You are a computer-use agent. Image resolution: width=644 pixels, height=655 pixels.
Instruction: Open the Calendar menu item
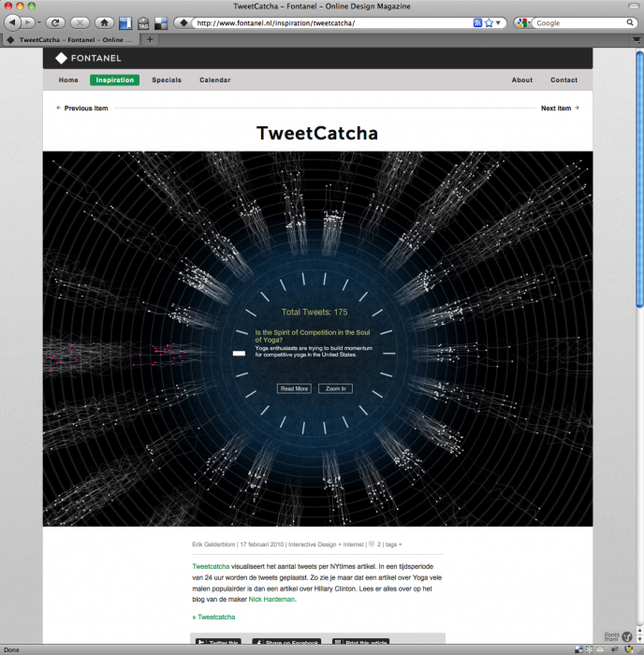pyautogui.click(x=214, y=80)
